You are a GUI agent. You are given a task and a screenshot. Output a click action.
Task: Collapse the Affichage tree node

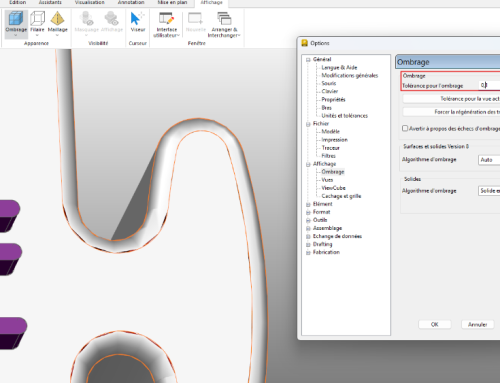(308, 164)
